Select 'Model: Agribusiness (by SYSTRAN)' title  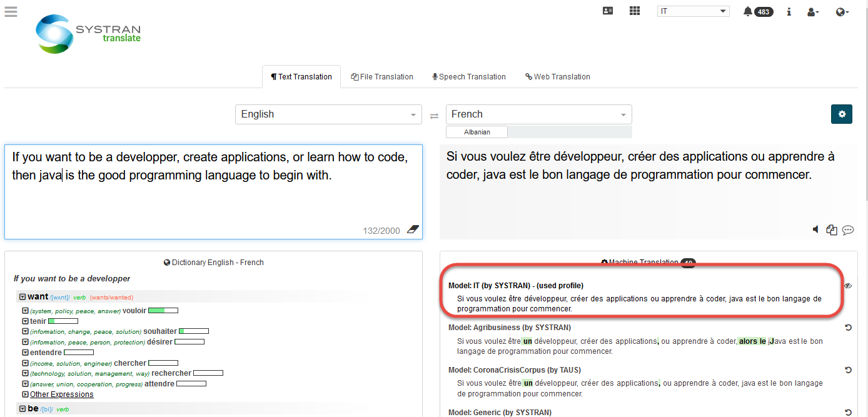tap(510, 328)
